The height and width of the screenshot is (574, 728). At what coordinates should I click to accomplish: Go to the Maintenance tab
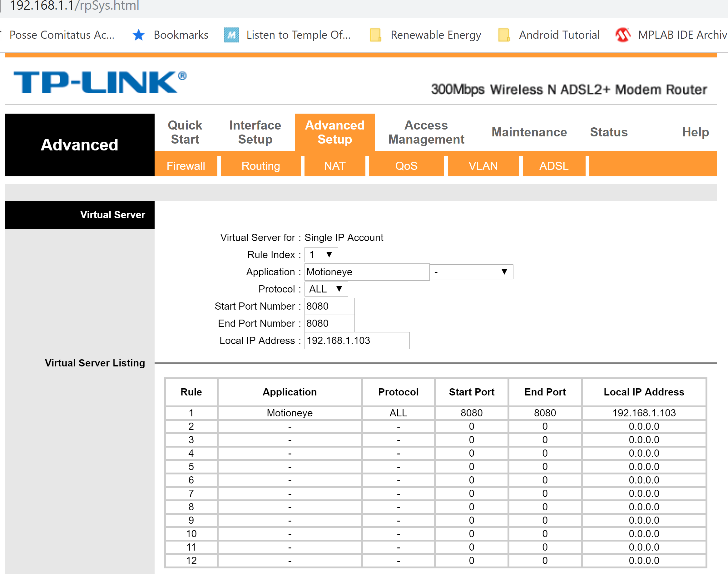[x=529, y=132]
